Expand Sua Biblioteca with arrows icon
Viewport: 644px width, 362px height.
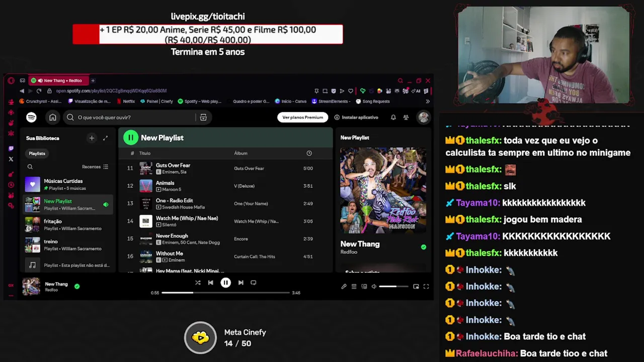pyautogui.click(x=105, y=138)
